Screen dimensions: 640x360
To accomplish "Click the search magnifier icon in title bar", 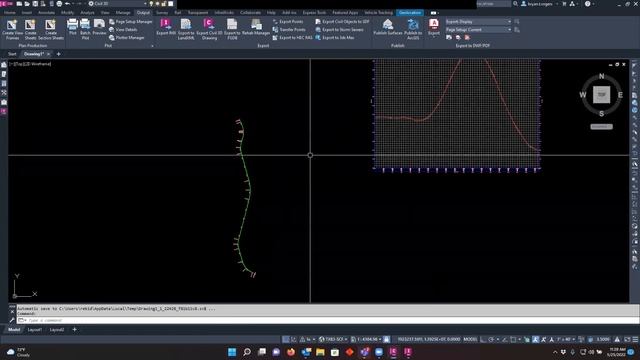I will click(x=516, y=4).
